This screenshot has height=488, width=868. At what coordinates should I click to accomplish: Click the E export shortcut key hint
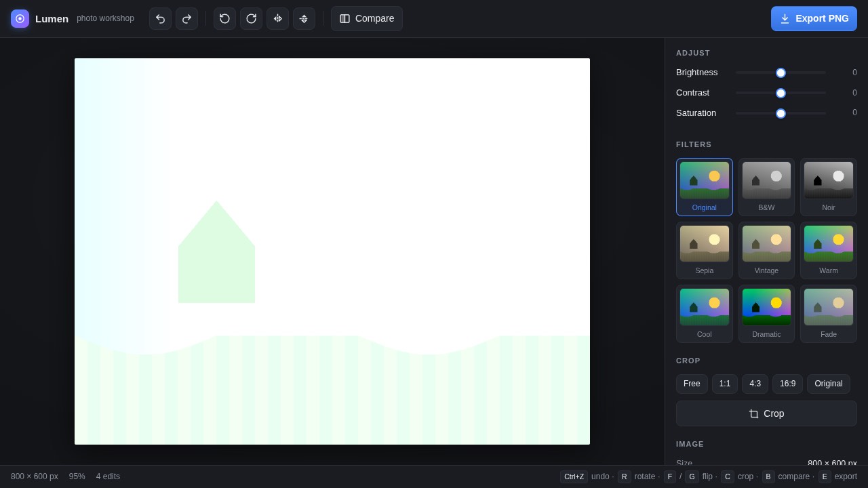[x=825, y=476]
